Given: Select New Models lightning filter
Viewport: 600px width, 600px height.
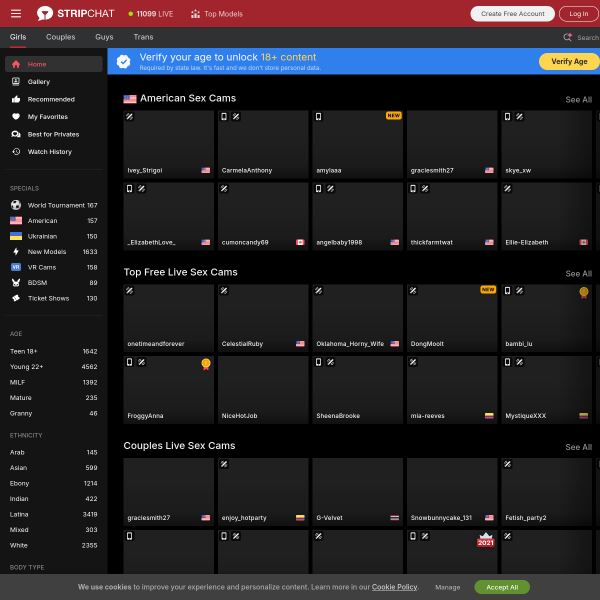Looking at the screenshot, I should pos(54,252).
